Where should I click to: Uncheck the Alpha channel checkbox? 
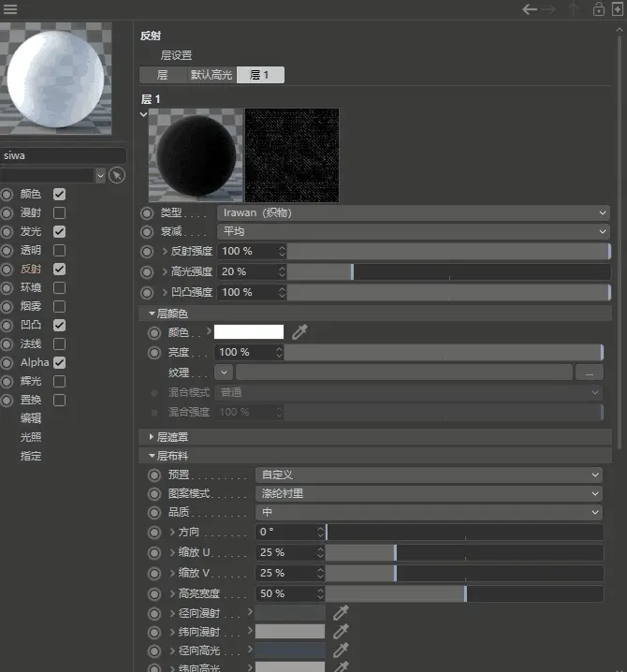coord(60,362)
